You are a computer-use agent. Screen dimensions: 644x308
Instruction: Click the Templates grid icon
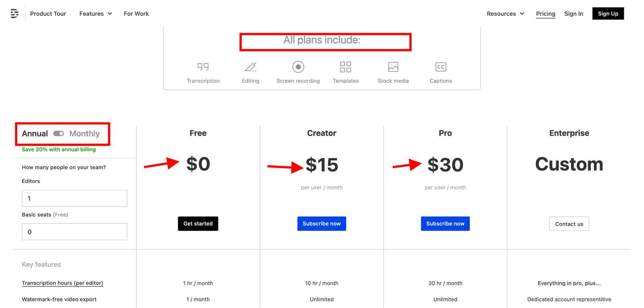[x=346, y=67]
